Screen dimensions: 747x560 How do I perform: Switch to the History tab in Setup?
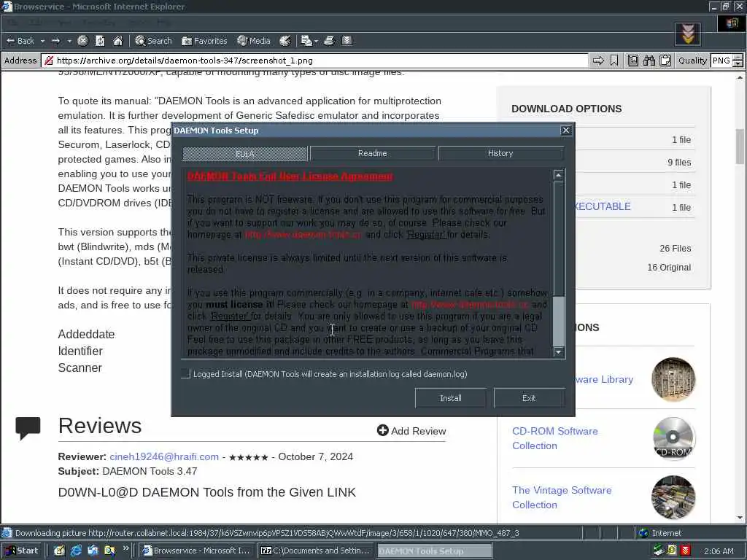point(500,153)
